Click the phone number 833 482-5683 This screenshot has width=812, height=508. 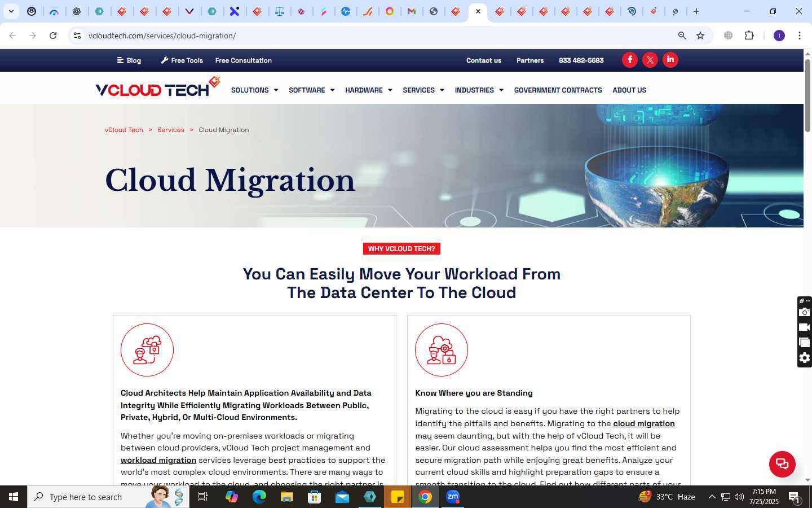581,60
